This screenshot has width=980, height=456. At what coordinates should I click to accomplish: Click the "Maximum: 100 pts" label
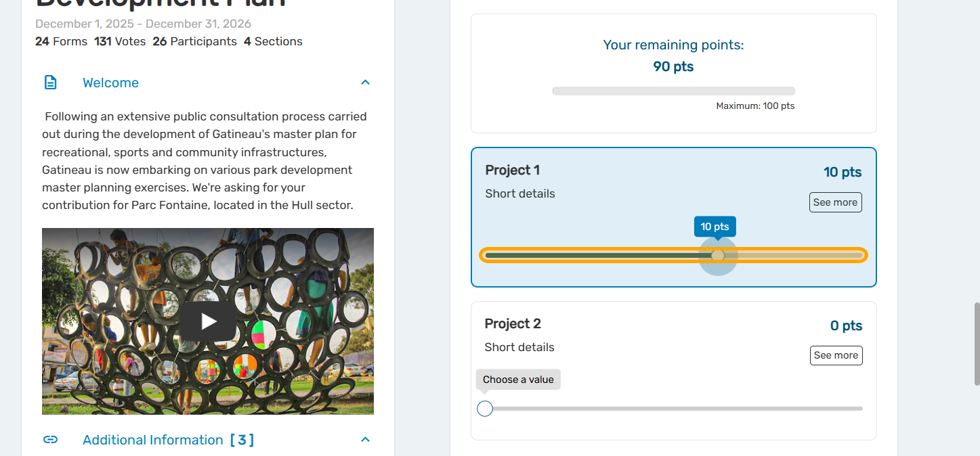click(755, 106)
